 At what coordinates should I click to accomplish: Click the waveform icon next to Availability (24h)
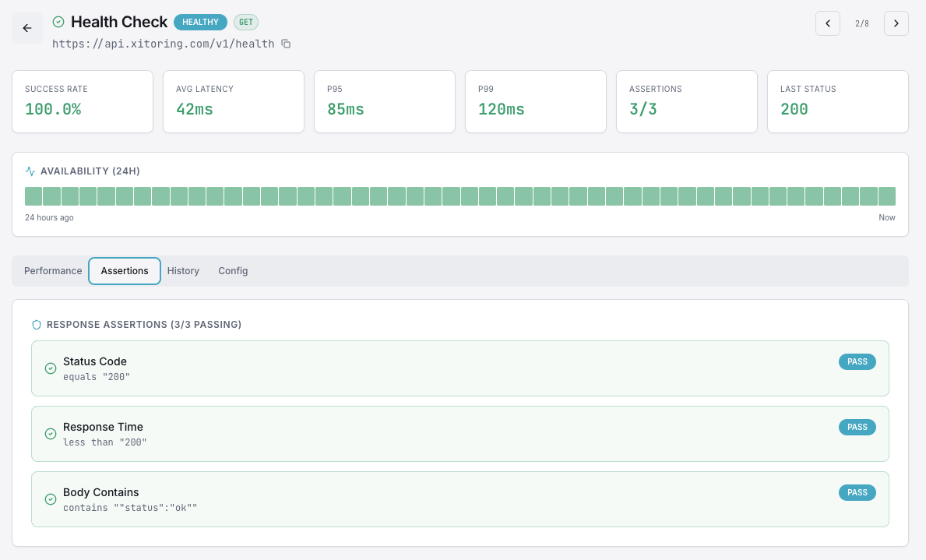31,171
